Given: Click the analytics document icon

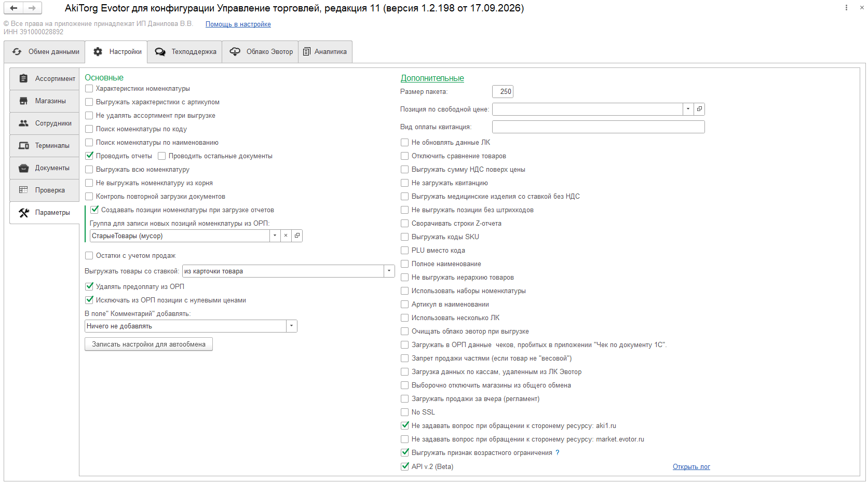Looking at the screenshot, I should [307, 52].
